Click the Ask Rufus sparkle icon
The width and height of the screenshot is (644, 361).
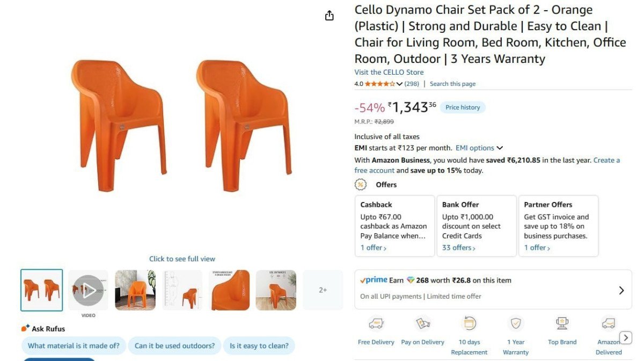tap(24, 327)
